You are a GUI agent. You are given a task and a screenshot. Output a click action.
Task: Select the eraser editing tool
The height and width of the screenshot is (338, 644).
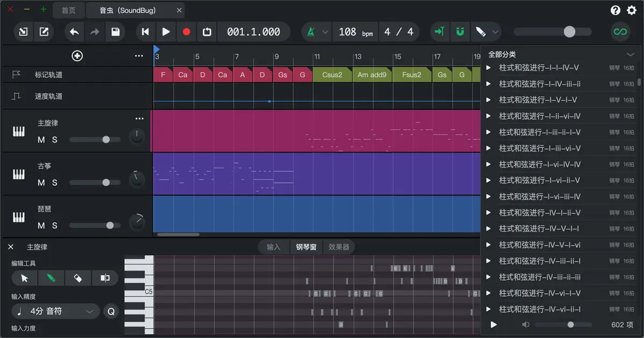[78, 278]
